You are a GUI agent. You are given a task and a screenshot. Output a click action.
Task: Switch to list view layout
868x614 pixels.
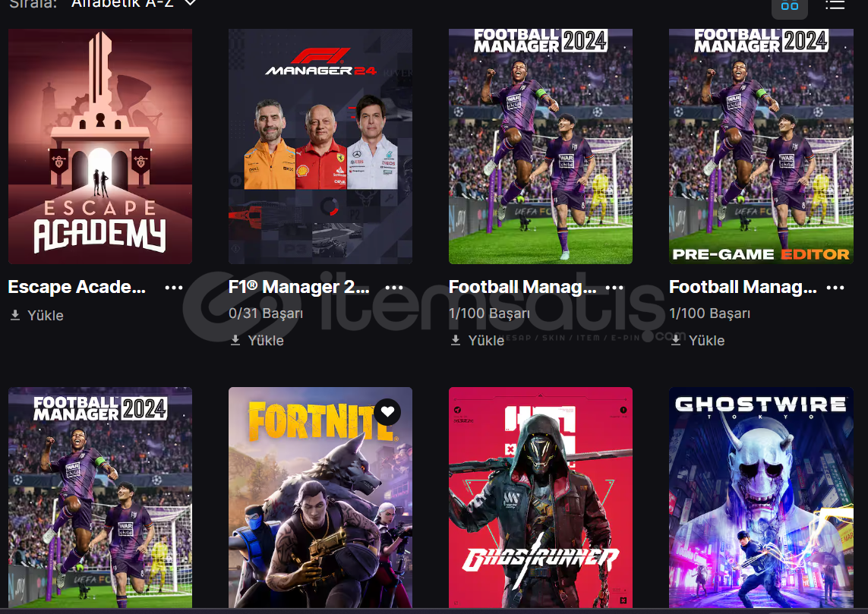835,5
